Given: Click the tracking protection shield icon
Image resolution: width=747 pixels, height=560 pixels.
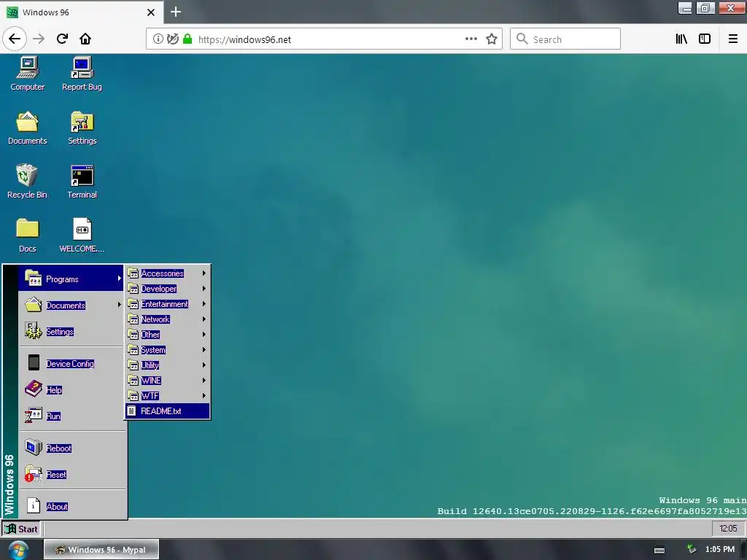Looking at the screenshot, I should pyautogui.click(x=172, y=39).
